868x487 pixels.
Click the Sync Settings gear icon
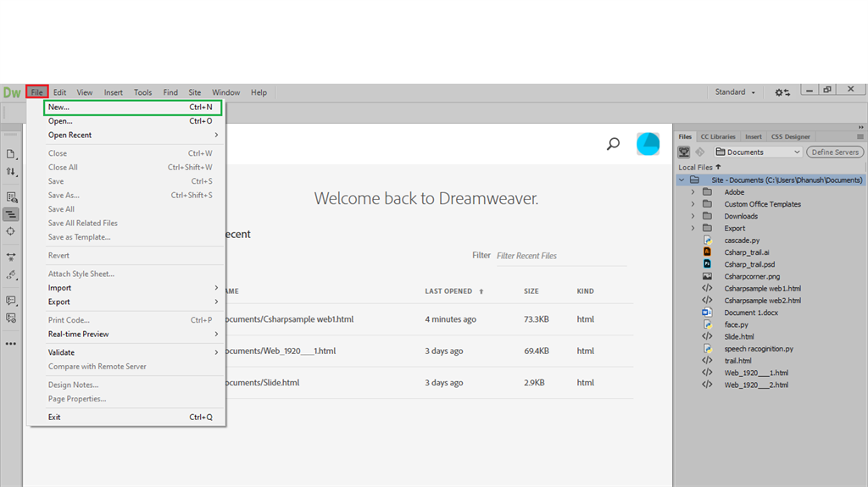tap(782, 92)
